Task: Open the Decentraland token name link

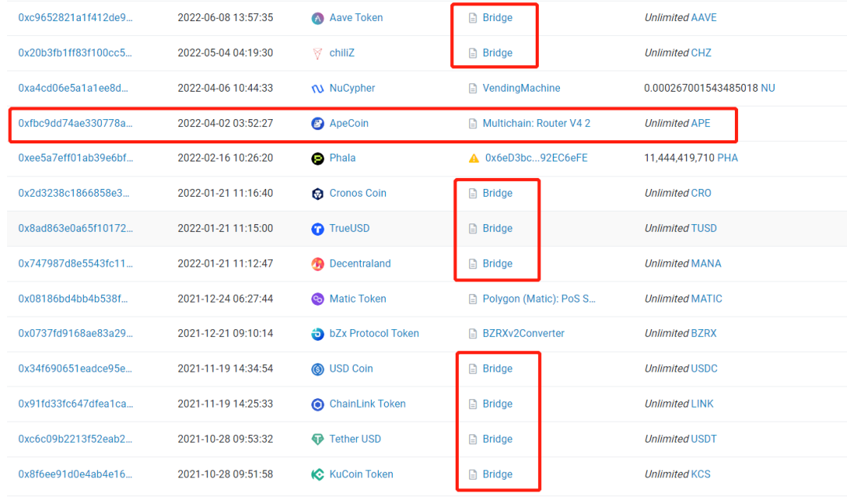Action: coord(360,263)
